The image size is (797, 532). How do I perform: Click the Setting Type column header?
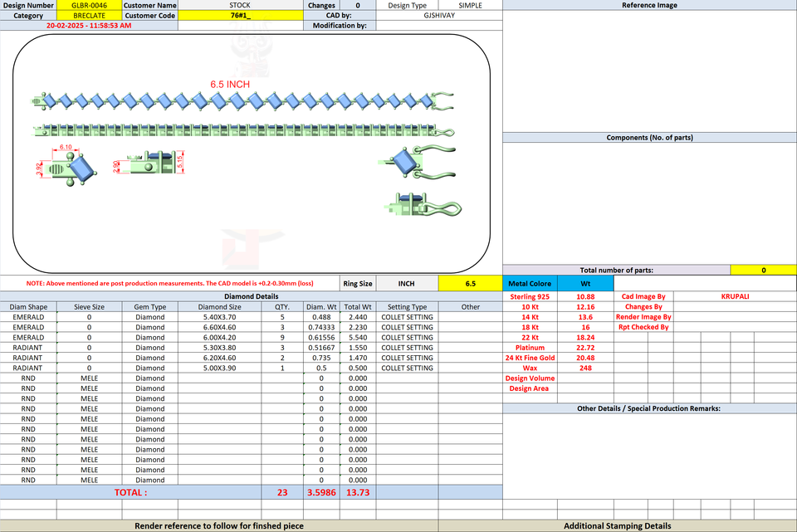point(407,307)
